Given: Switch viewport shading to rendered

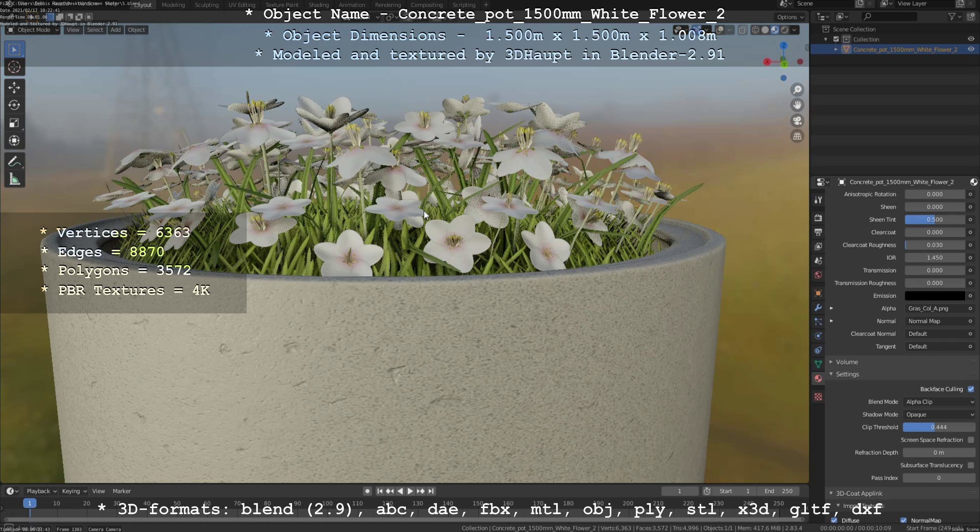Looking at the screenshot, I should 785,30.
